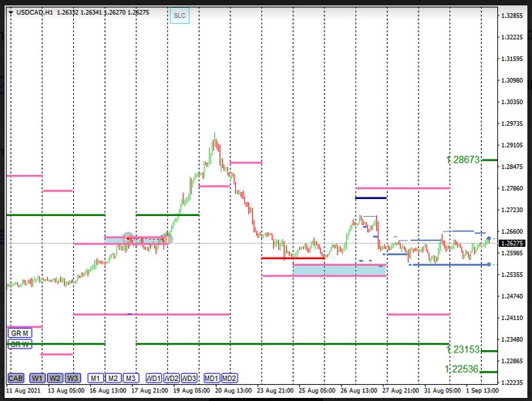Toggle the CAB button
532x401 pixels.
click(15, 379)
